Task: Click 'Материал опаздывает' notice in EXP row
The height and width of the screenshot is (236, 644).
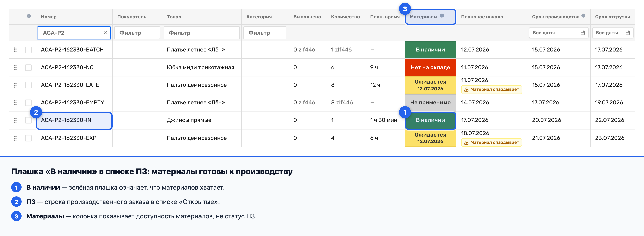Action: [x=491, y=142]
